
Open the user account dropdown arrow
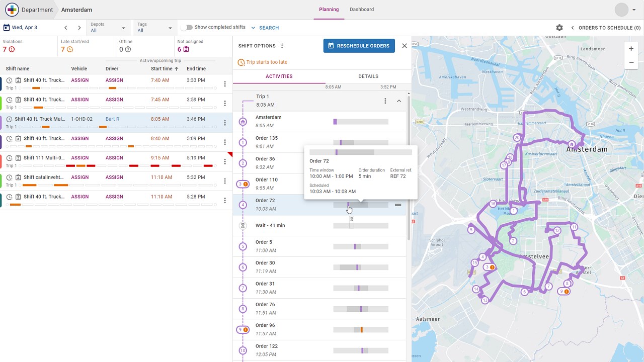coord(634,10)
